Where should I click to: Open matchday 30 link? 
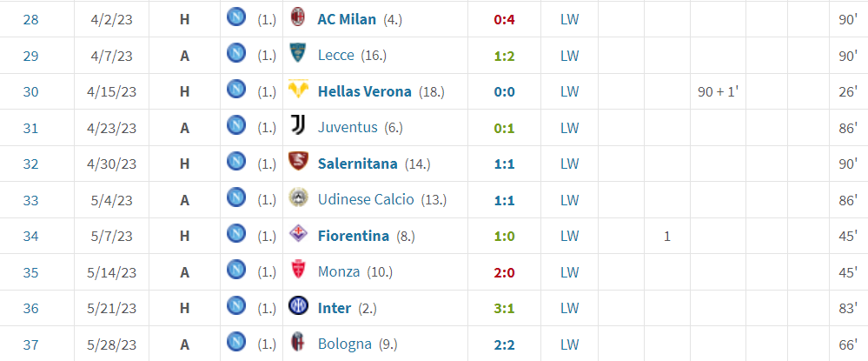(x=31, y=92)
